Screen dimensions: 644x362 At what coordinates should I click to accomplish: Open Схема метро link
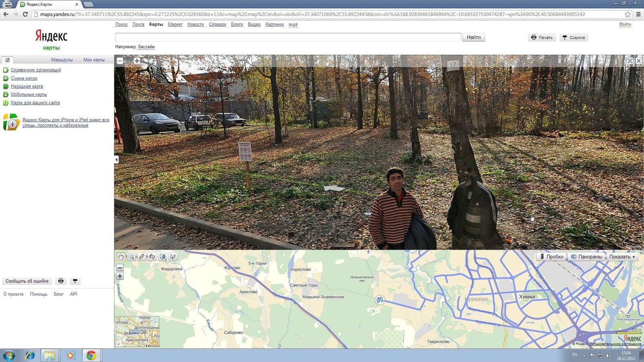pos(24,78)
